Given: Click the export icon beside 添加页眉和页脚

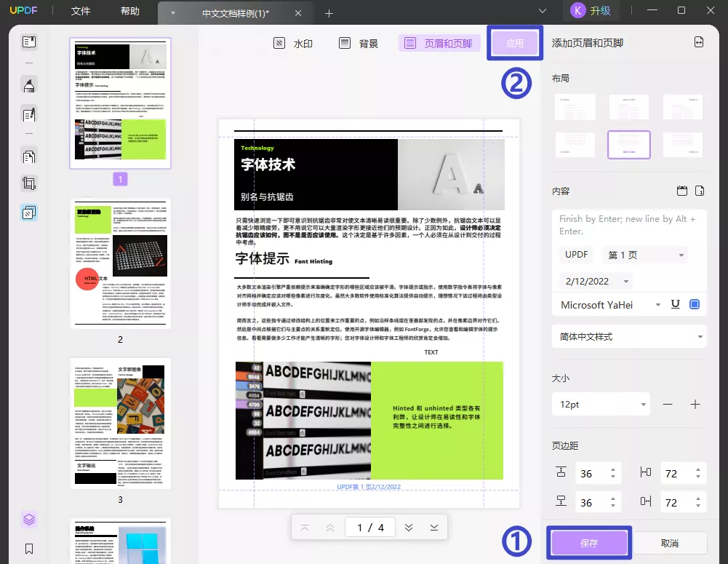Looking at the screenshot, I should [699, 42].
